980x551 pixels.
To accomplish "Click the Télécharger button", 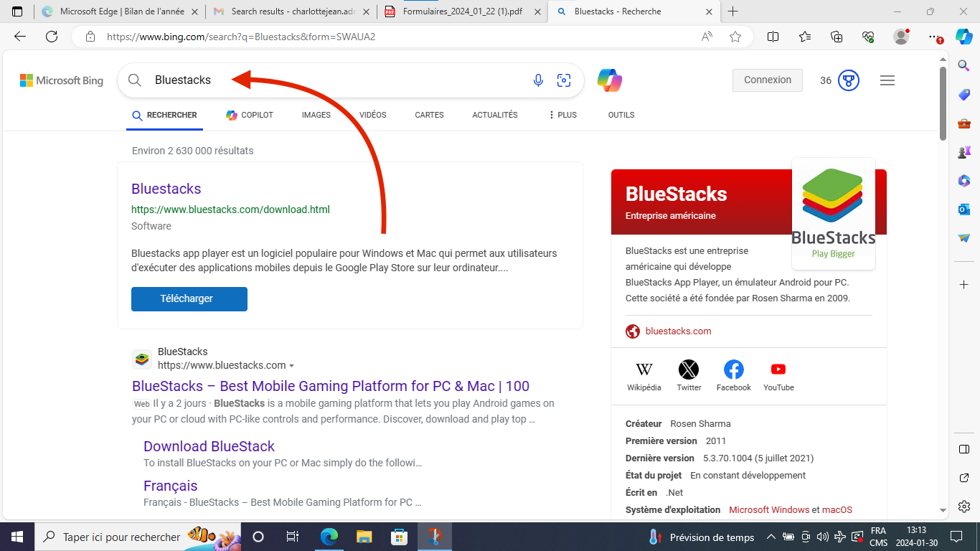I will (189, 299).
